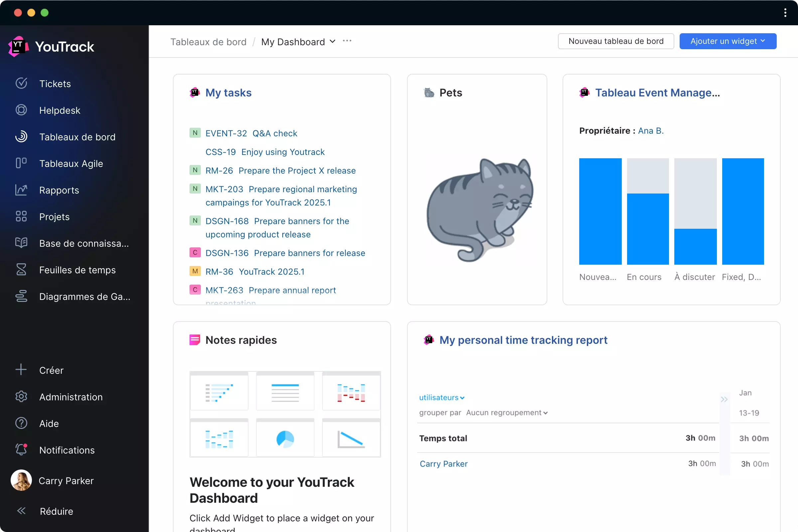Click the Feuilles de temps hourglass icon
Image resolution: width=798 pixels, height=532 pixels.
click(21, 270)
